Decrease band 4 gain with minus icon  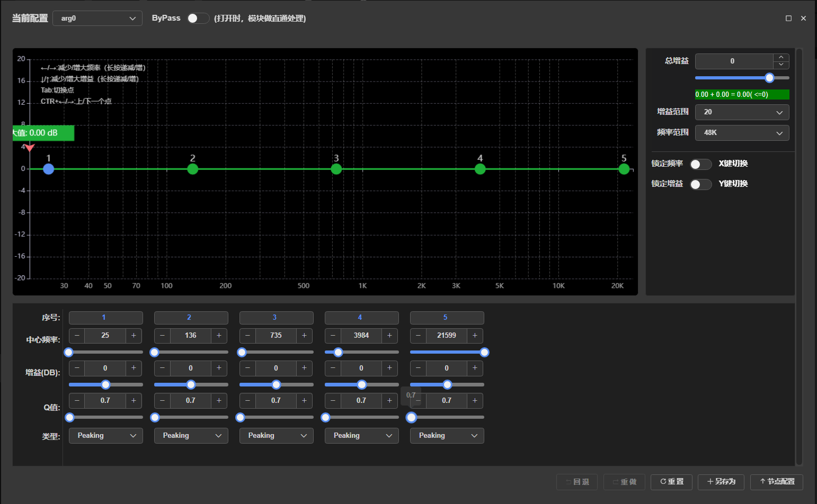[x=333, y=368]
